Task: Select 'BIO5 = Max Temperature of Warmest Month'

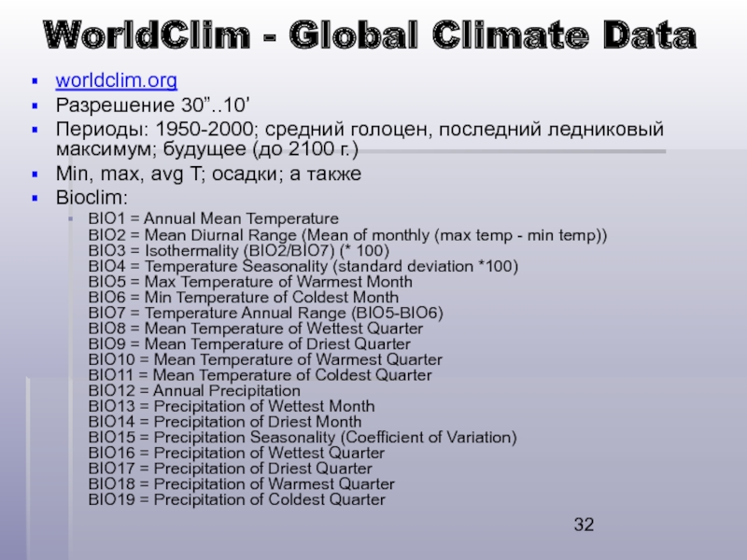Action: tap(250, 282)
